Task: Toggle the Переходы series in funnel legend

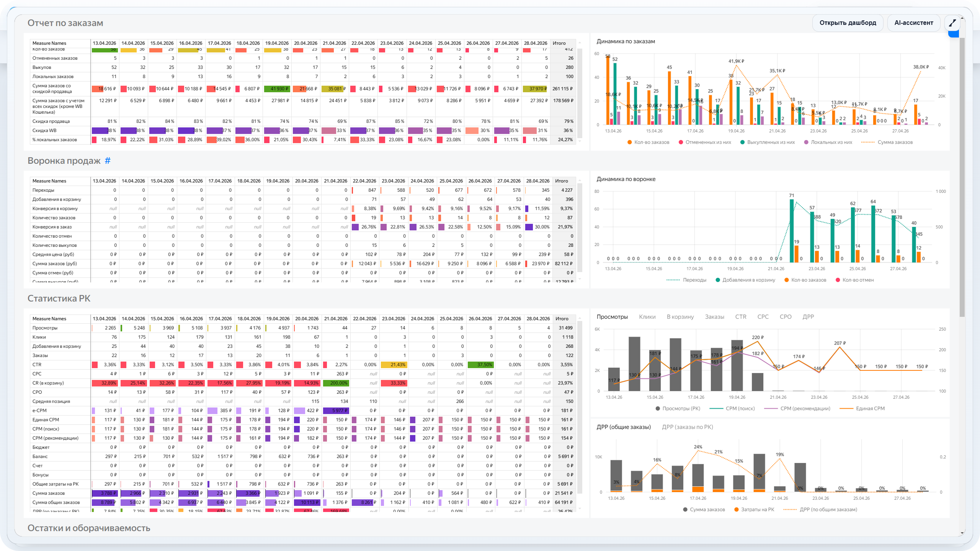Action: [694, 280]
